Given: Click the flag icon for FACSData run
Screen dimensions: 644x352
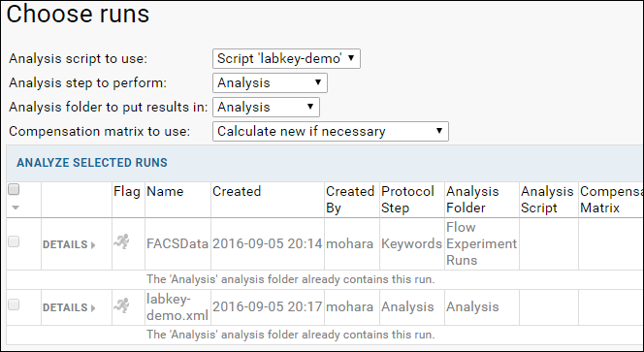Looking at the screenshot, I should [x=121, y=241].
